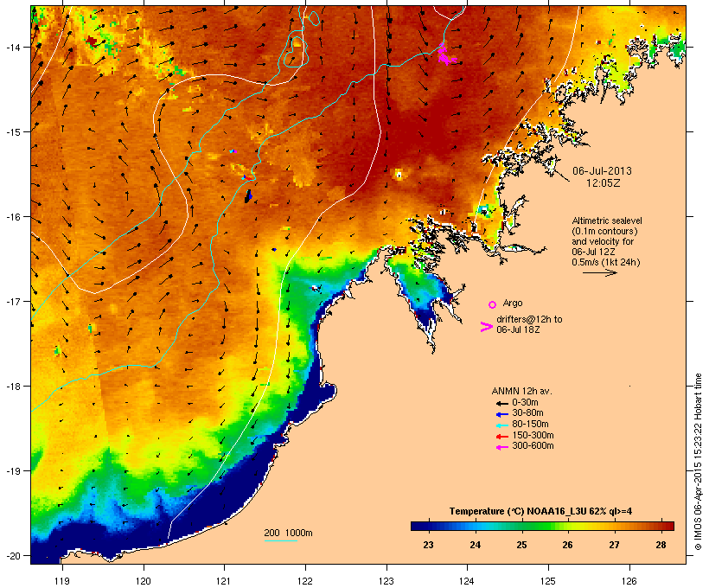Click the longitude axis label 121
Screen dimensions: 709x588
[224, 581]
